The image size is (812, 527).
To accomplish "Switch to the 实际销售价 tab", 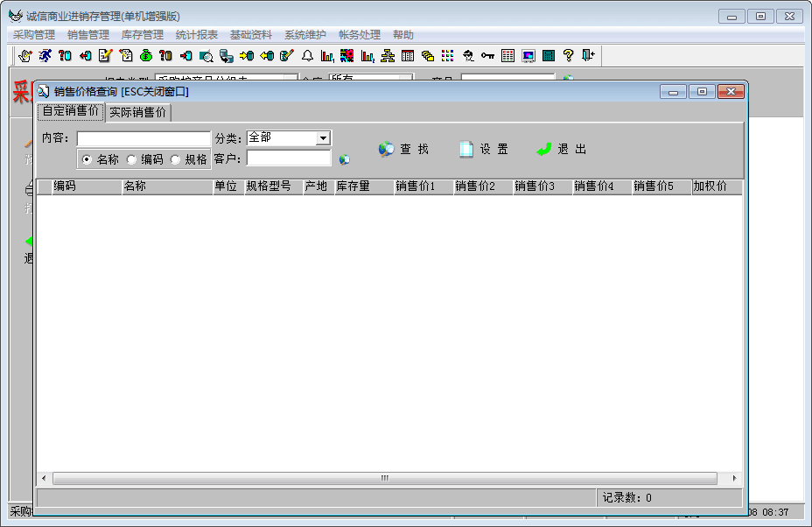I will (137, 112).
